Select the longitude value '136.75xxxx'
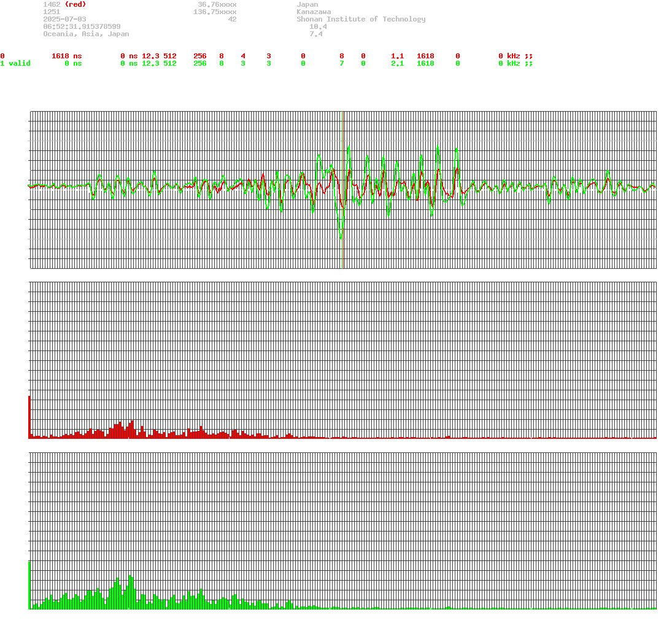This screenshot has height=623, width=672. (x=215, y=12)
